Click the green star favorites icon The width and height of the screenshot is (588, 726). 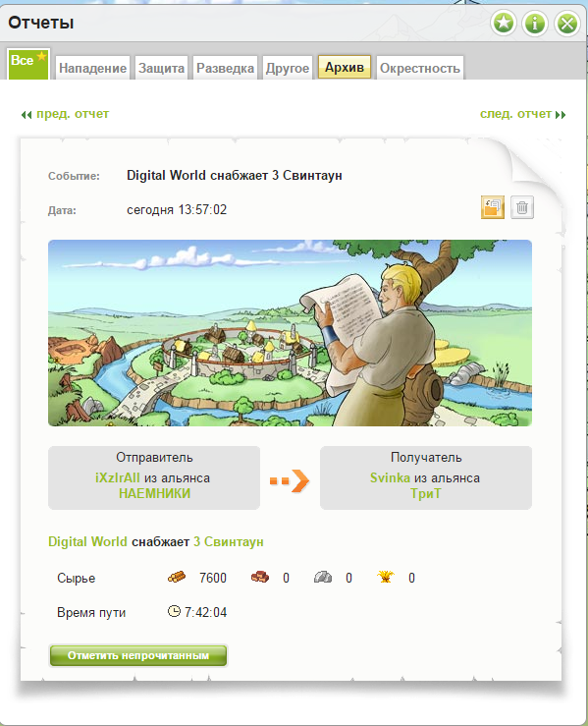click(x=504, y=23)
